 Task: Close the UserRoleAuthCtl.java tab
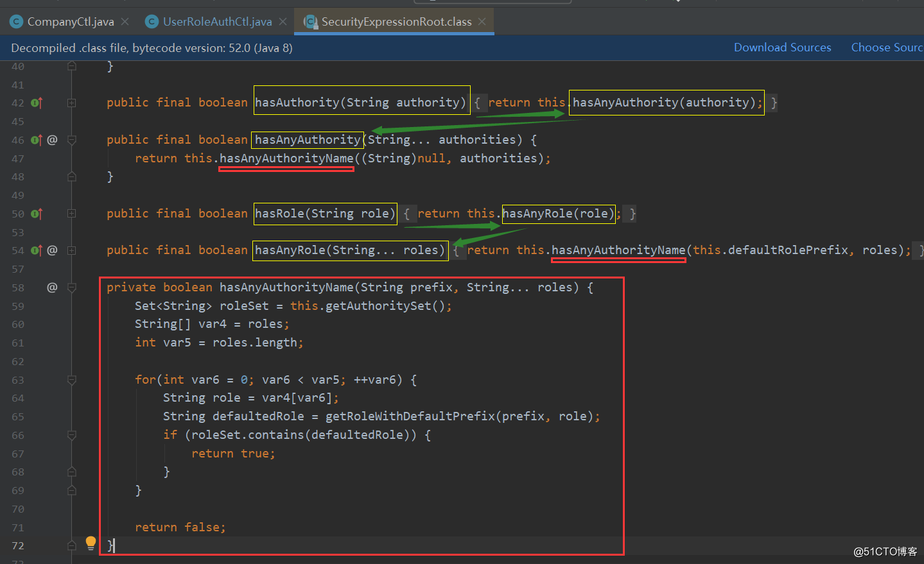point(283,22)
